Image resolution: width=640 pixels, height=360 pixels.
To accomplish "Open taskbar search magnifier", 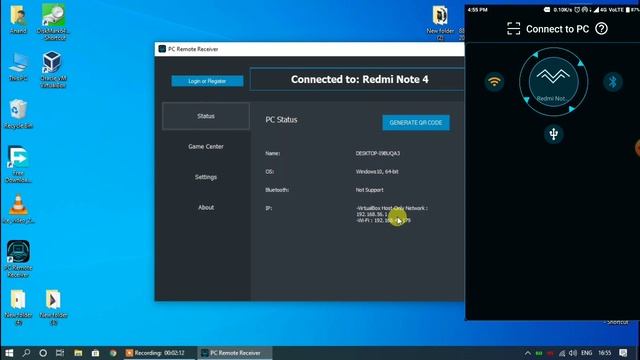I will pyautogui.click(x=27, y=353).
